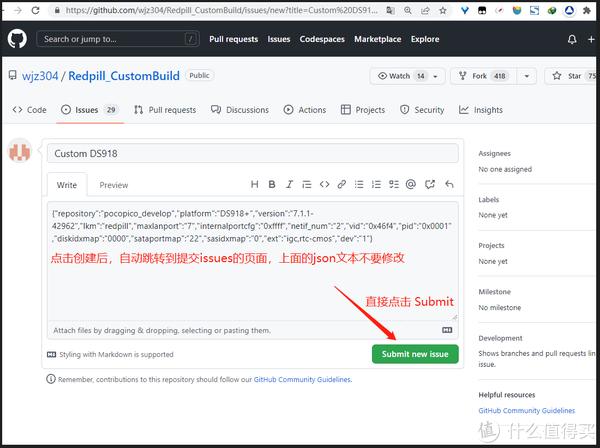Open the plus create-new menu
This screenshot has height=448, width=600.
click(x=591, y=39)
